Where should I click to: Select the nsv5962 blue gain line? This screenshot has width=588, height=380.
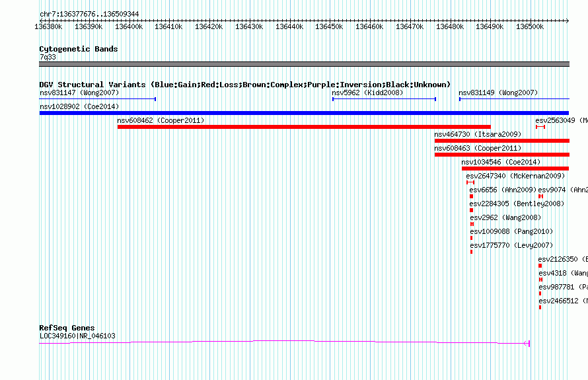[x=384, y=99]
